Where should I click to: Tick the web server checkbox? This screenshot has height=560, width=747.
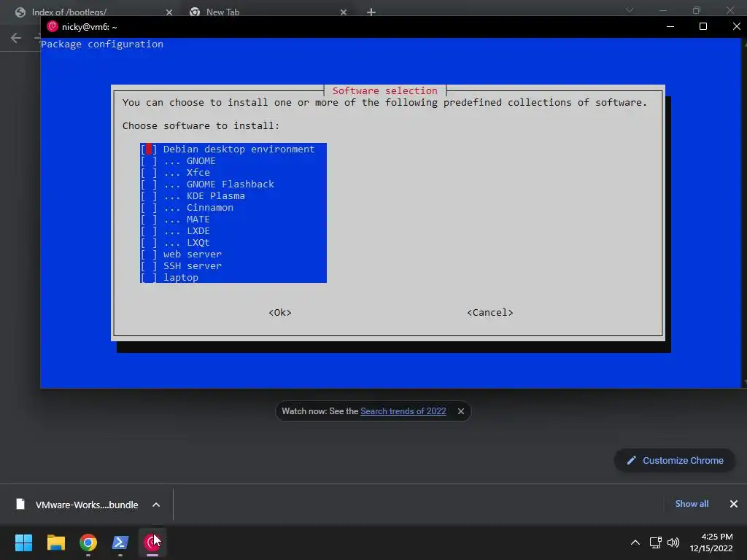[149, 254]
